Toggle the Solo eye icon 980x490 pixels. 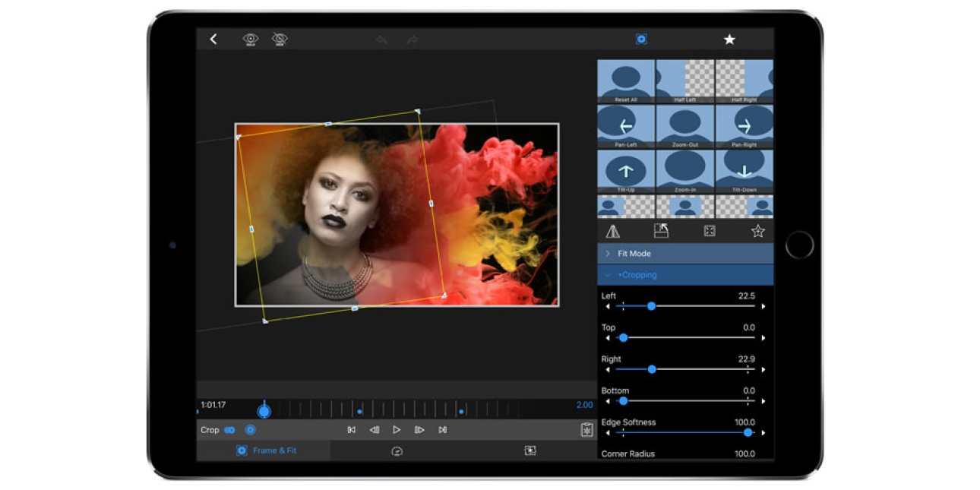251,40
